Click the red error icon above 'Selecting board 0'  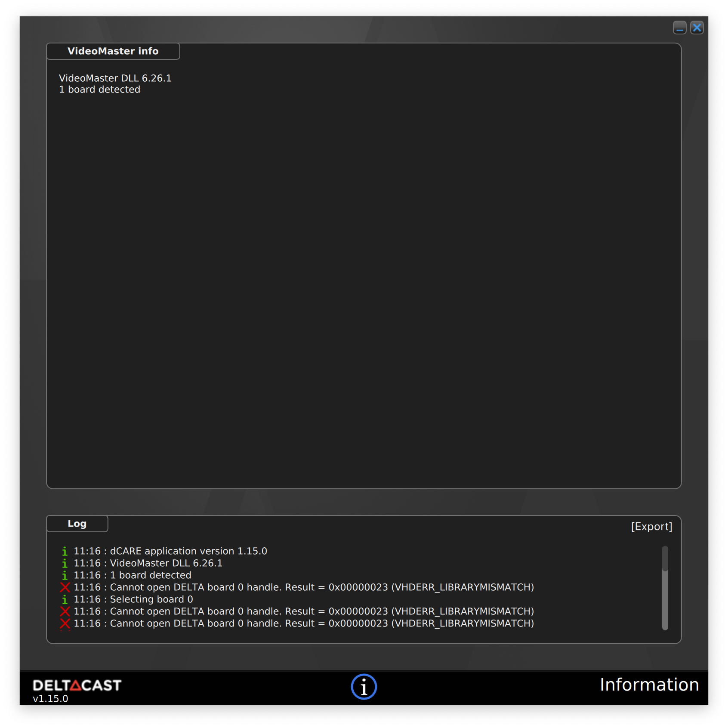pyautogui.click(x=65, y=587)
